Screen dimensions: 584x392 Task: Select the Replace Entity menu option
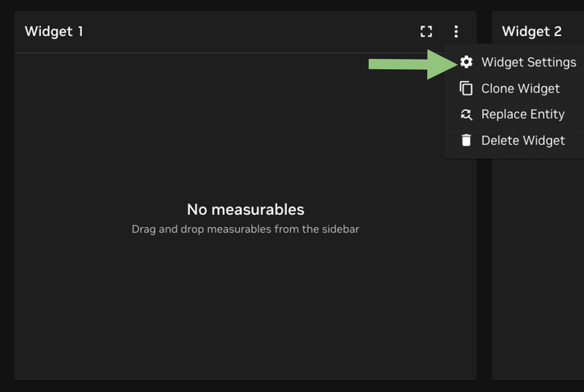523,114
